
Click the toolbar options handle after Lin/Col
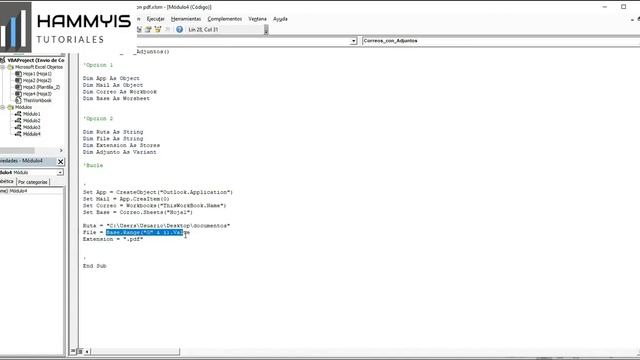(266, 30)
